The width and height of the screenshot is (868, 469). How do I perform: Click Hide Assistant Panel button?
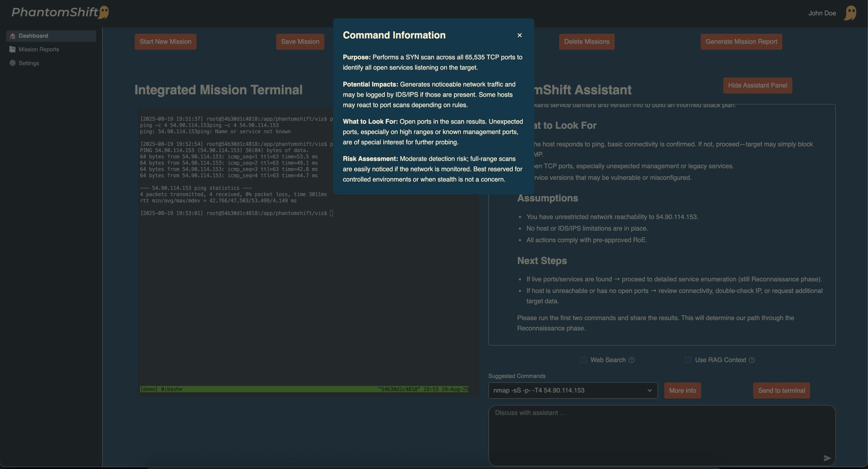pos(758,86)
